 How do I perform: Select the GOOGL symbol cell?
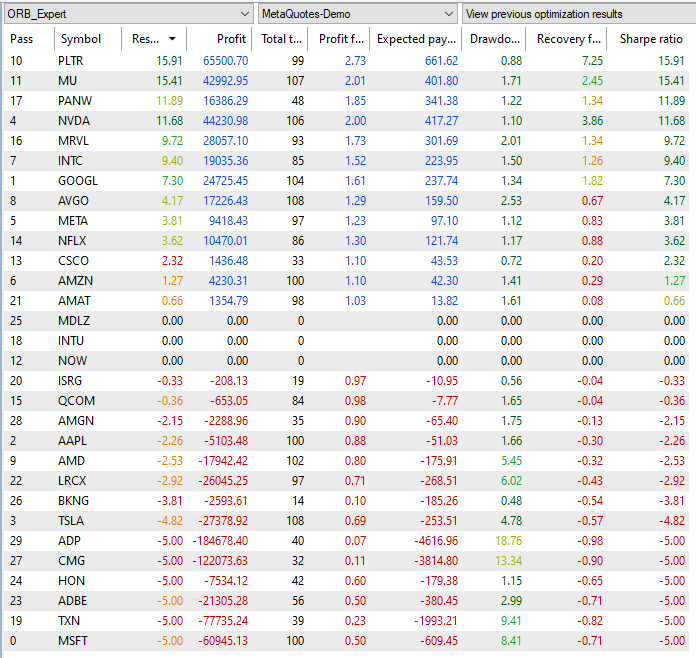[78, 181]
